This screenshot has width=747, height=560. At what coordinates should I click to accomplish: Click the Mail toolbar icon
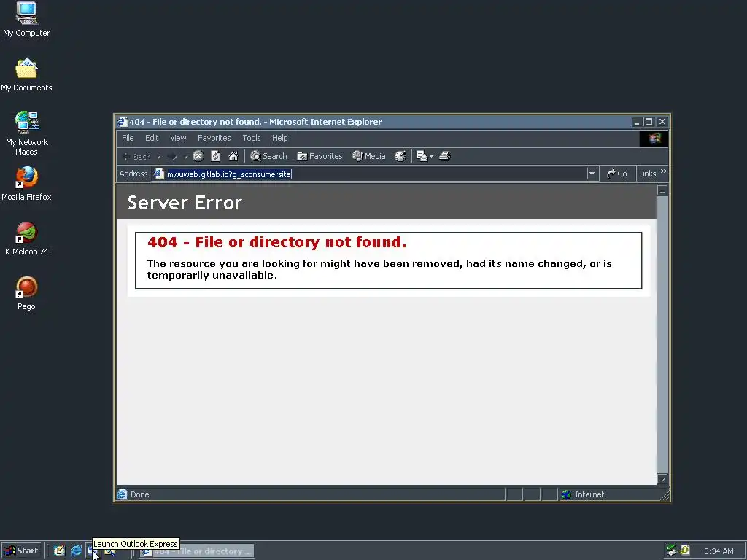tap(422, 156)
